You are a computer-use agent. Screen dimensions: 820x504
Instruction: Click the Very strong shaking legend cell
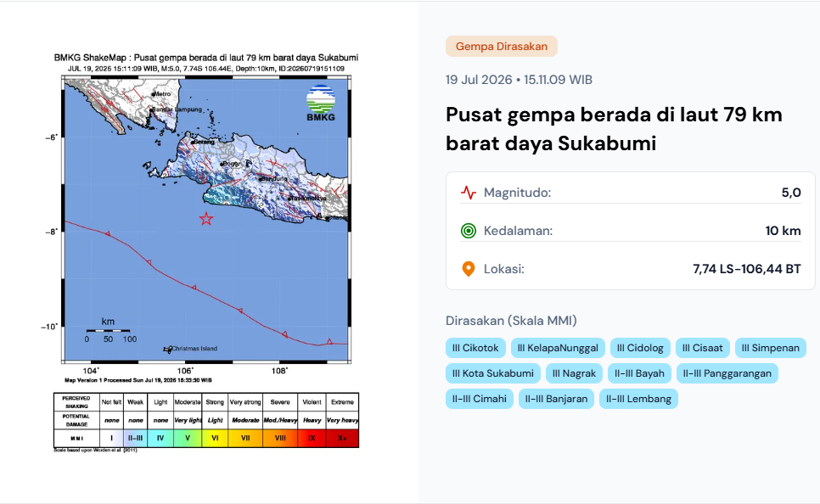click(x=245, y=402)
